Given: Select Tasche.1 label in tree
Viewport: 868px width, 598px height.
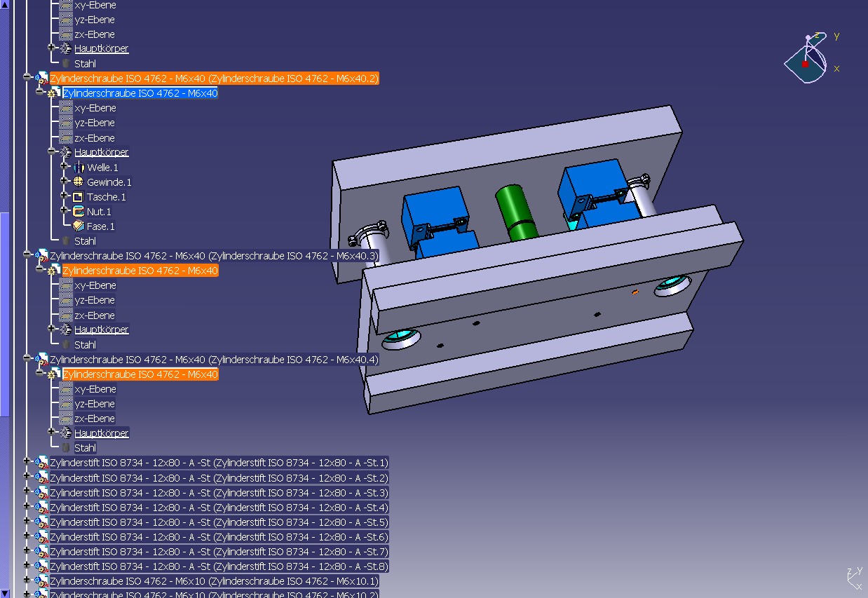Looking at the screenshot, I should (x=107, y=197).
